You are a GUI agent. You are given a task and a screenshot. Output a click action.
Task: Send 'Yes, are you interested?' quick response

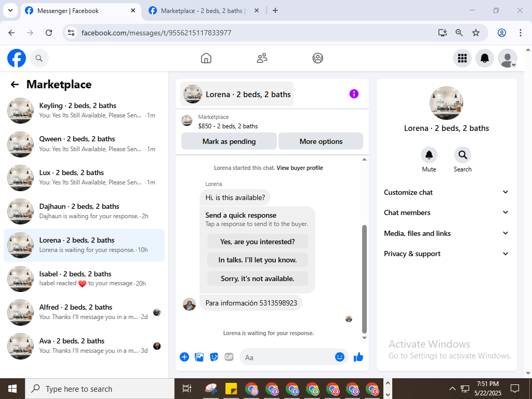[x=258, y=242]
